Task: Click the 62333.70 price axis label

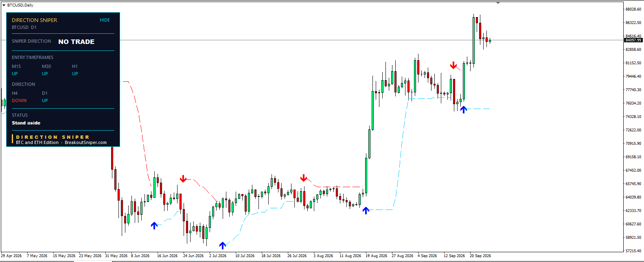Action: [633, 210]
